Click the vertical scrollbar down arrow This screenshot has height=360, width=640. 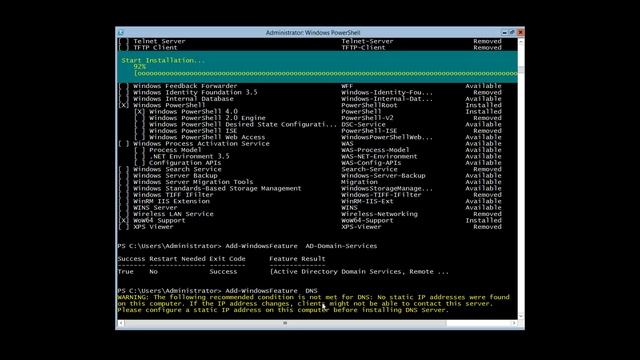click(x=521, y=317)
